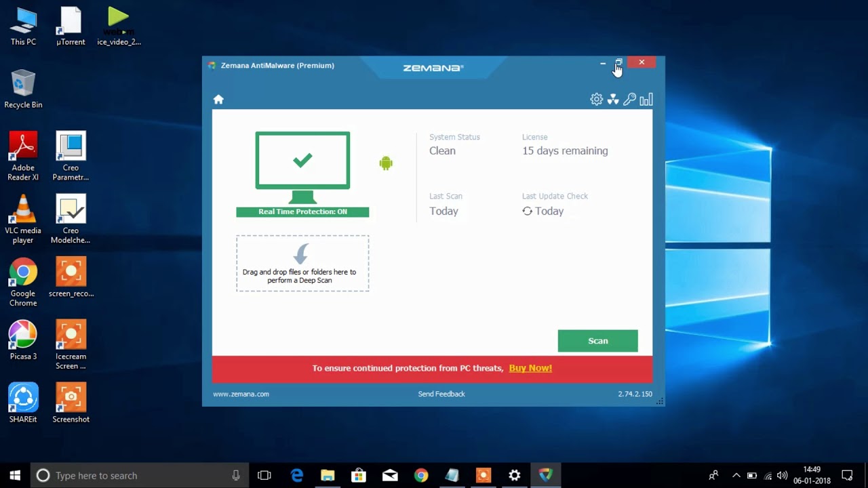Screen dimensions: 868x488
Task: Open the www.zemana.com link
Action: pyautogui.click(x=241, y=394)
